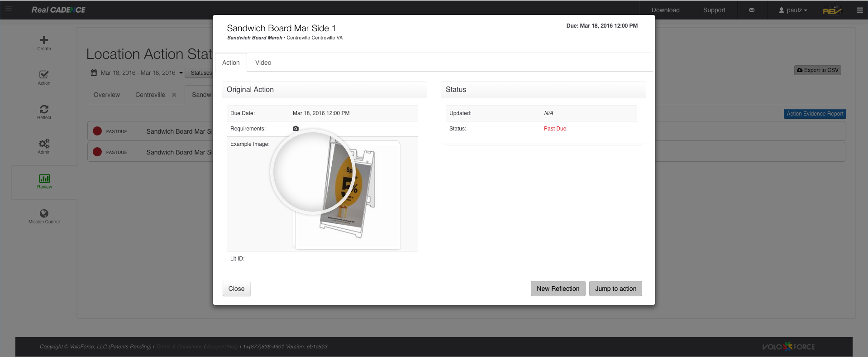Click the New Reflection button
This screenshot has height=357, width=868.
click(558, 289)
